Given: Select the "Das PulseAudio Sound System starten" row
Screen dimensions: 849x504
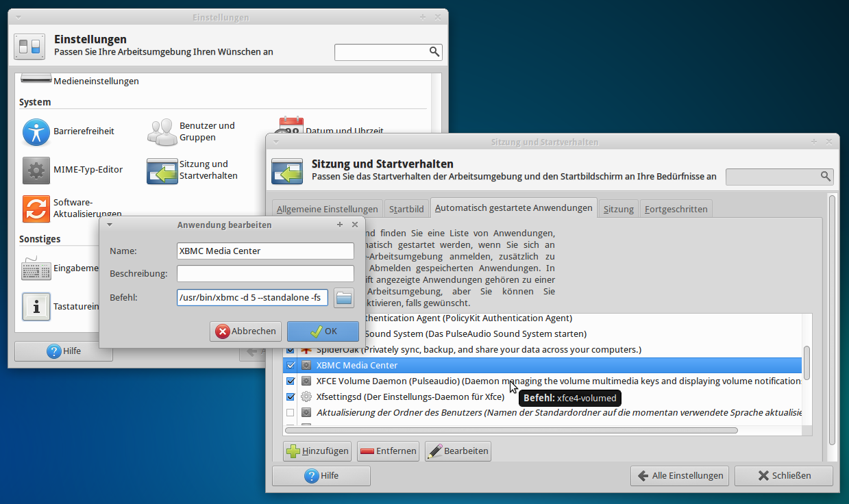Looking at the screenshot, I should point(542,334).
